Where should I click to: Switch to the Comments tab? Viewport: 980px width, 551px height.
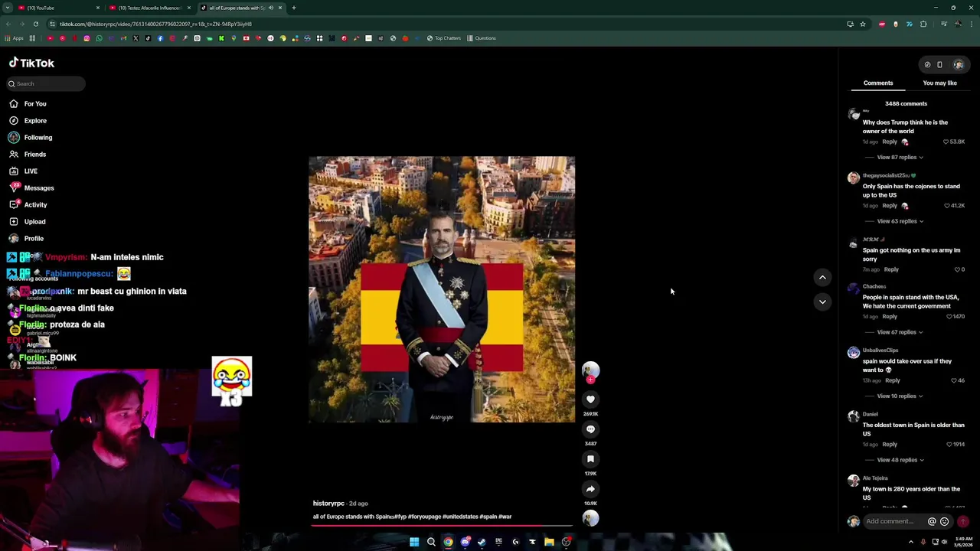click(878, 83)
